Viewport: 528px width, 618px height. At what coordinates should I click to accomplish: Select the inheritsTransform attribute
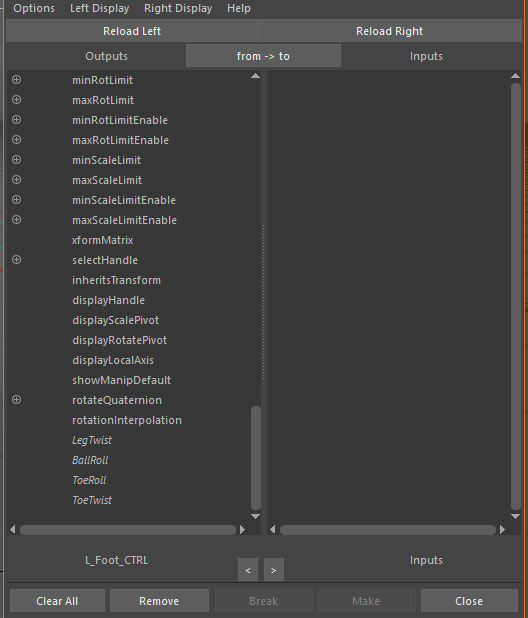(x=117, y=280)
